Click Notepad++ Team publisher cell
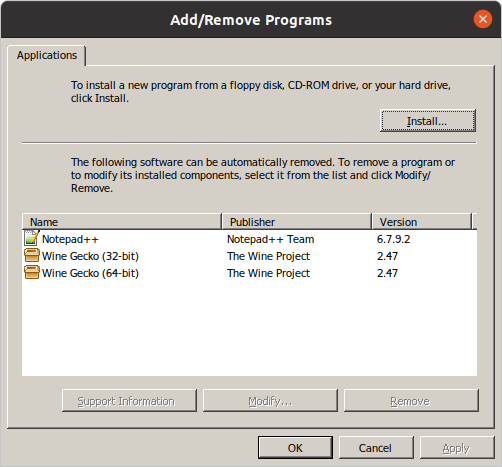 click(x=271, y=239)
